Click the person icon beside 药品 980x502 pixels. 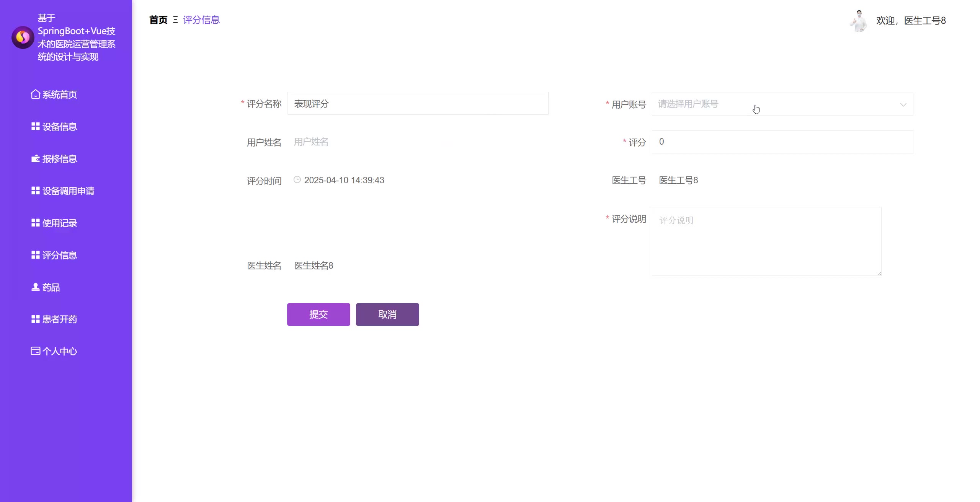pos(35,287)
